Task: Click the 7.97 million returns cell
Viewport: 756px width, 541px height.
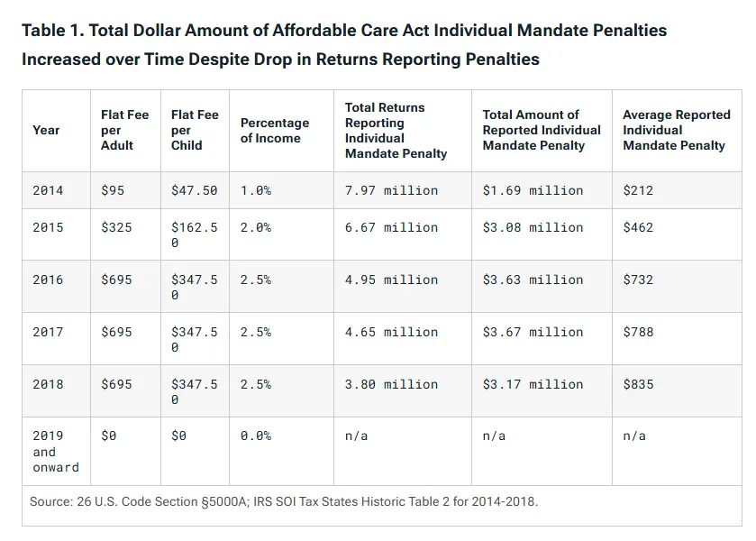Action: pyautogui.click(x=391, y=190)
